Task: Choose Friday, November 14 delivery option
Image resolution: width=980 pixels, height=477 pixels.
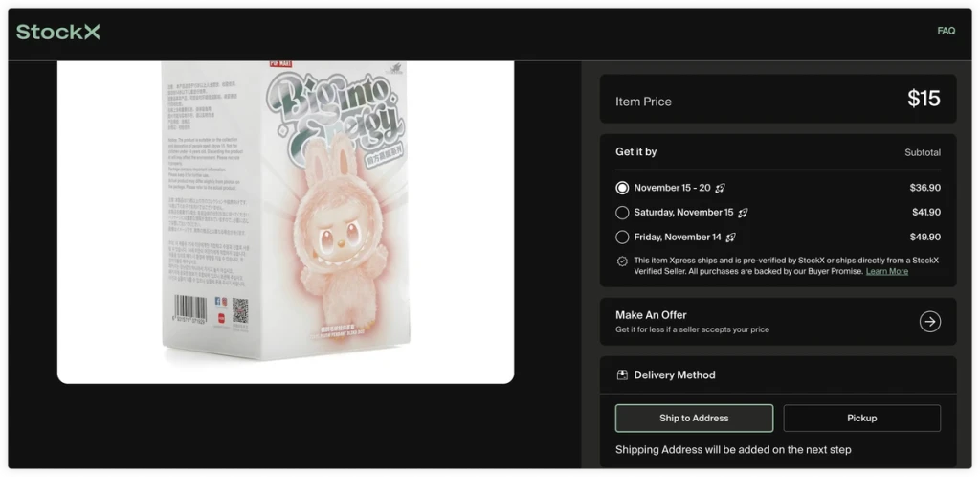Action: [x=622, y=237]
